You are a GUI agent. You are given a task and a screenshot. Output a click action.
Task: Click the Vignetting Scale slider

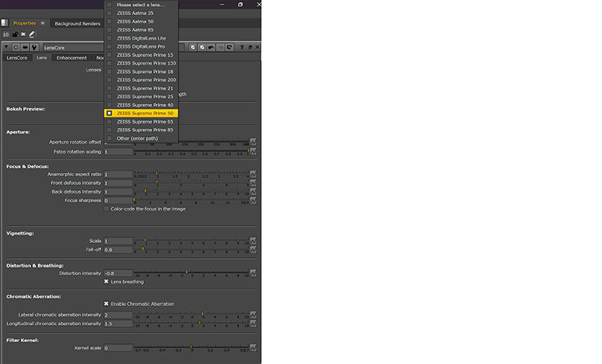pyautogui.click(x=191, y=241)
